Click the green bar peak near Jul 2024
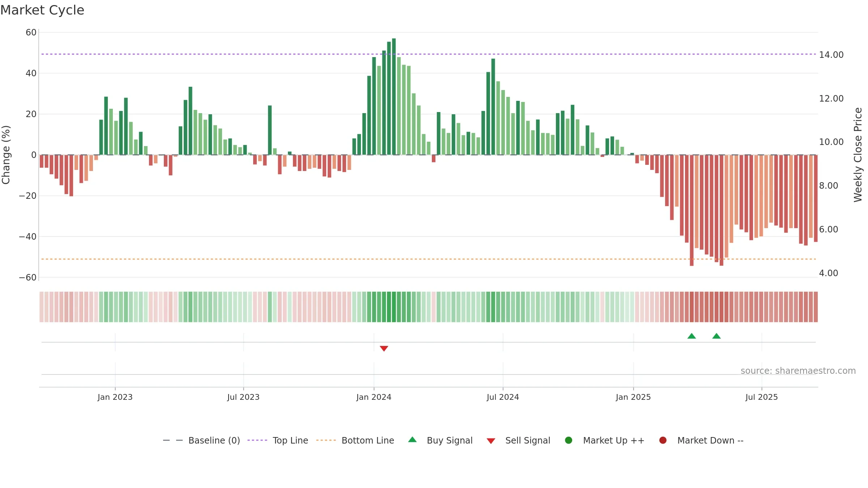Image resolution: width=868 pixels, height=488 pixels. tap(493, 107)
